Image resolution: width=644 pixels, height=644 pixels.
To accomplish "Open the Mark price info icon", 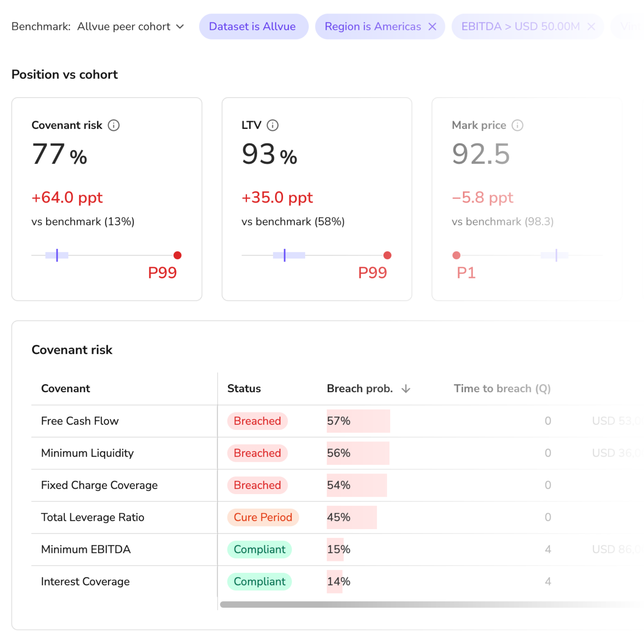I will click(x=517, y=125).
